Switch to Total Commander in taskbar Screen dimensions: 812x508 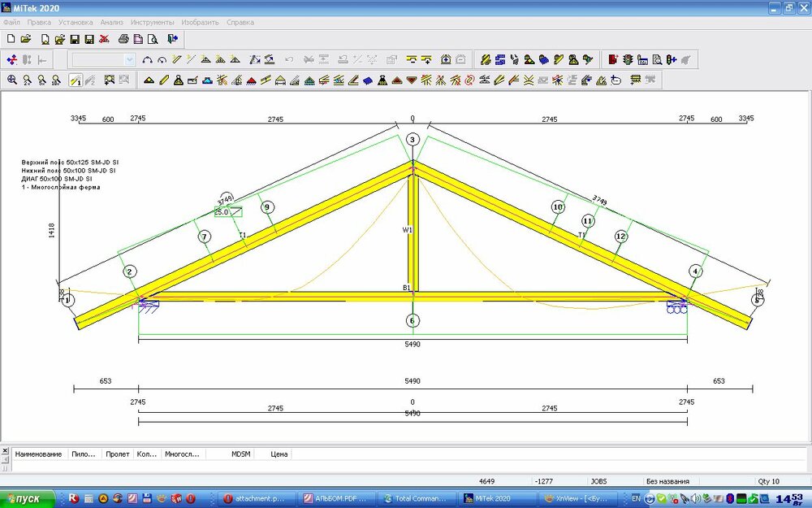(416, 498)
